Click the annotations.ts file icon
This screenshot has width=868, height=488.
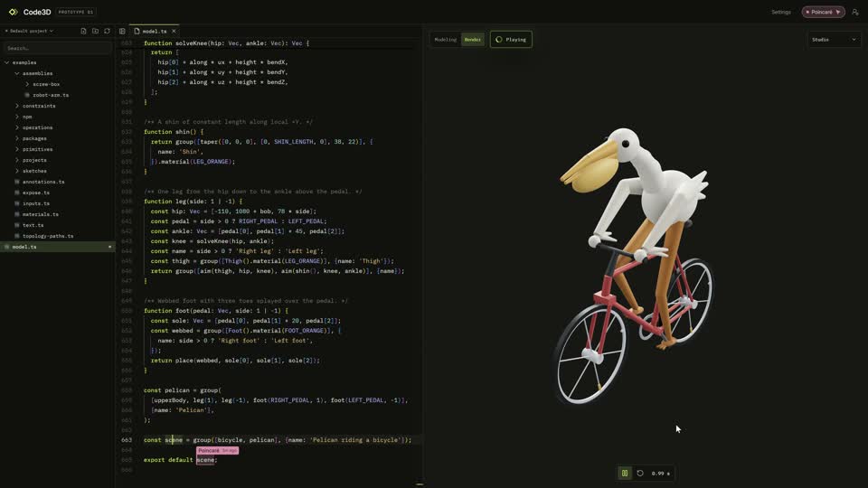[x=17, y=182]
